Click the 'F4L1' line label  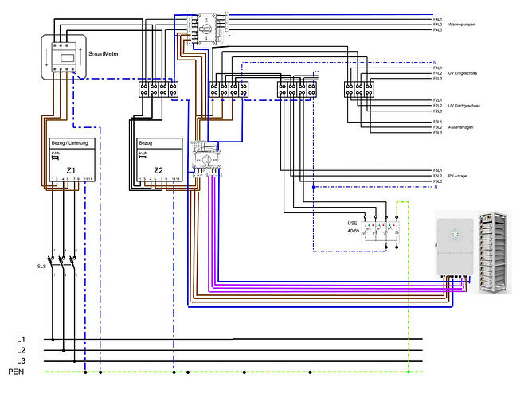[437, 19]
